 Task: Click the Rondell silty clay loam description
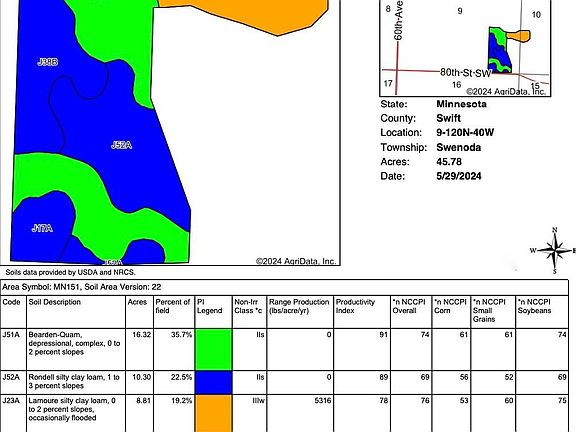(x=74, y=381)
